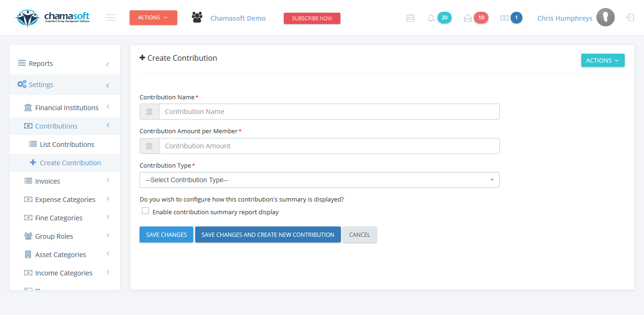Click the Asset Categories building icon
This screenshot has width=644, height=315.
(x=28, y=254)
